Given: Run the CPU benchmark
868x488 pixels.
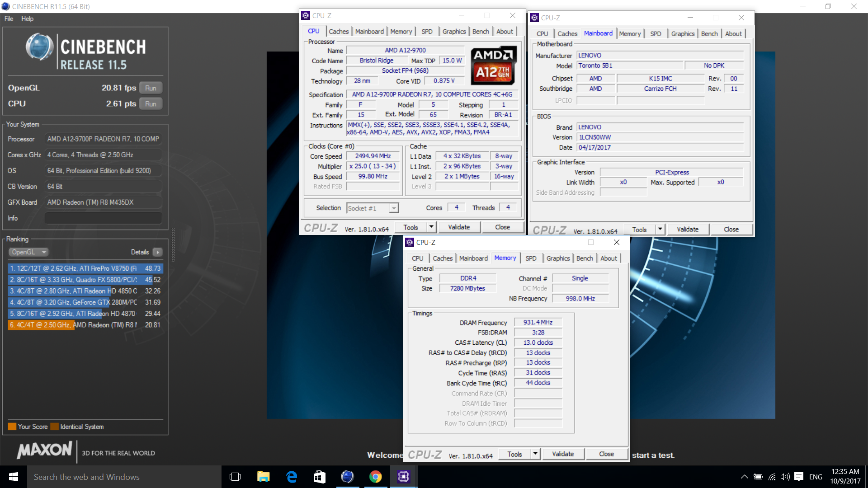Looking at the screenshot, I should 151,103.
